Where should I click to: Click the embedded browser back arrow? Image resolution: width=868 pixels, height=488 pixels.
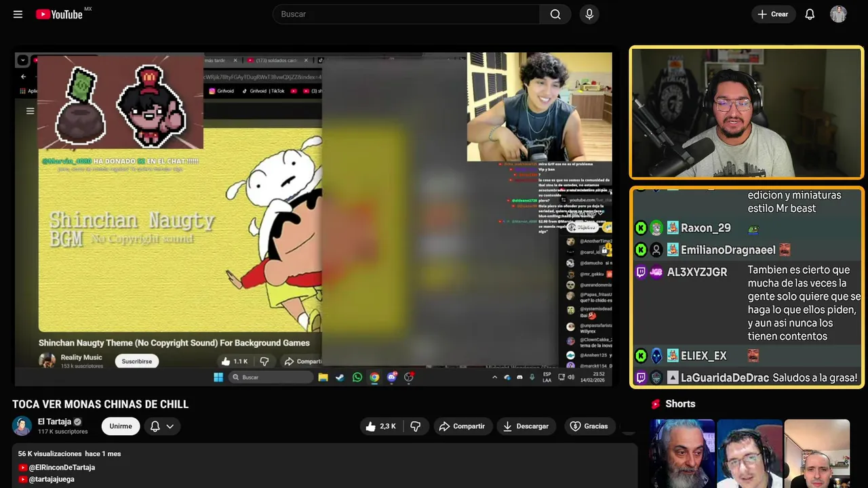point(23,77)
